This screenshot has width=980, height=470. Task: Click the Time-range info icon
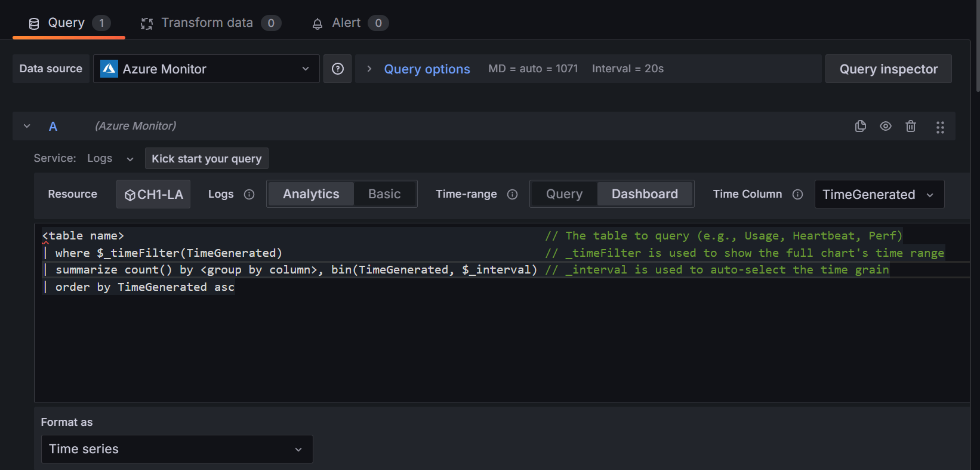point(512,194)
